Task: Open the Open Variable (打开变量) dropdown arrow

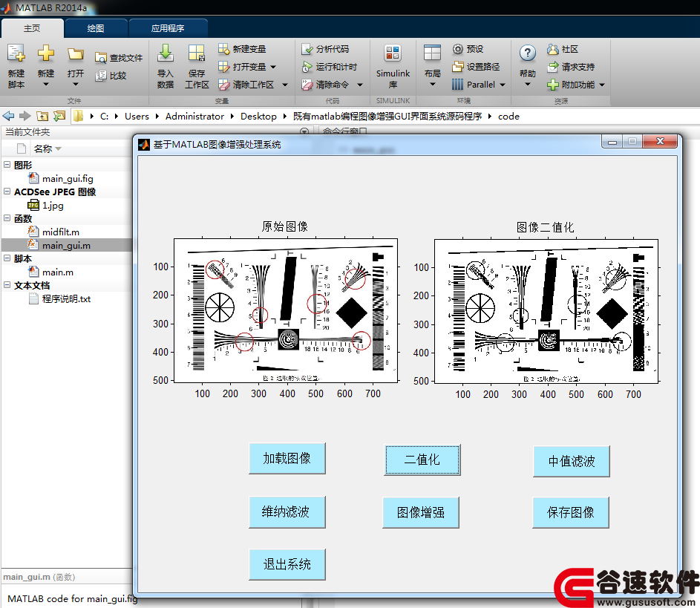Action: (273, 67)
